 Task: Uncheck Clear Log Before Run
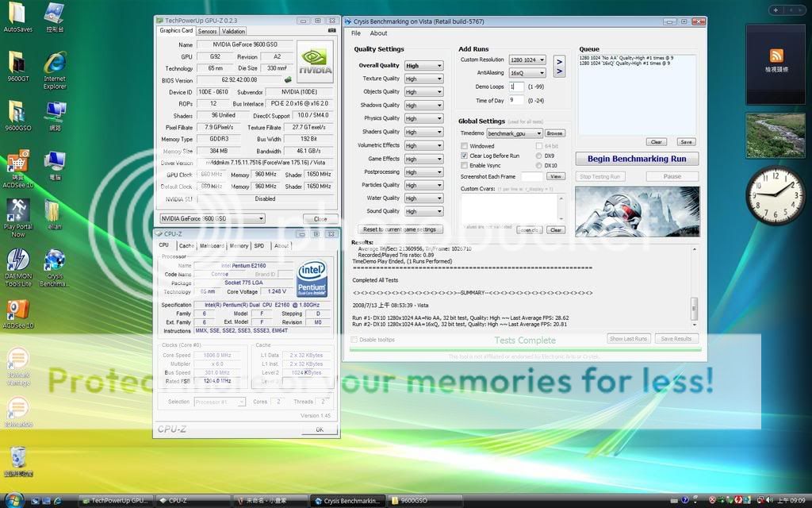[465, 156]
